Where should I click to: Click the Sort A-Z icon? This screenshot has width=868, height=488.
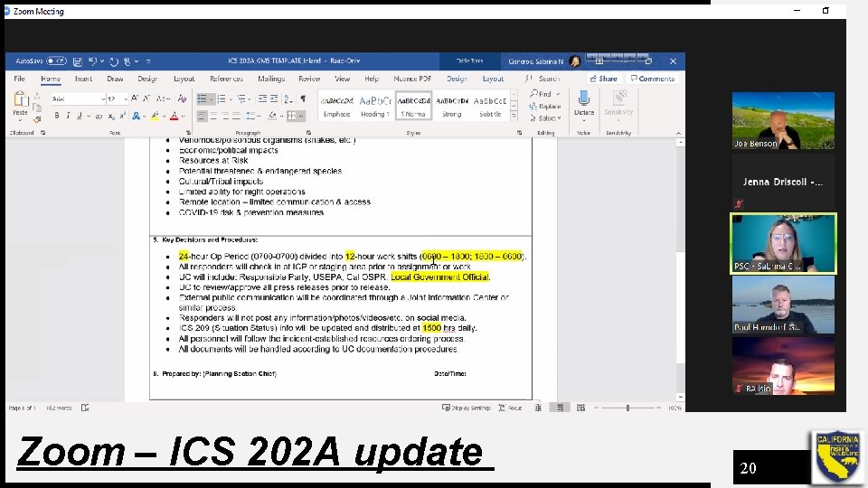pos(288,99)
